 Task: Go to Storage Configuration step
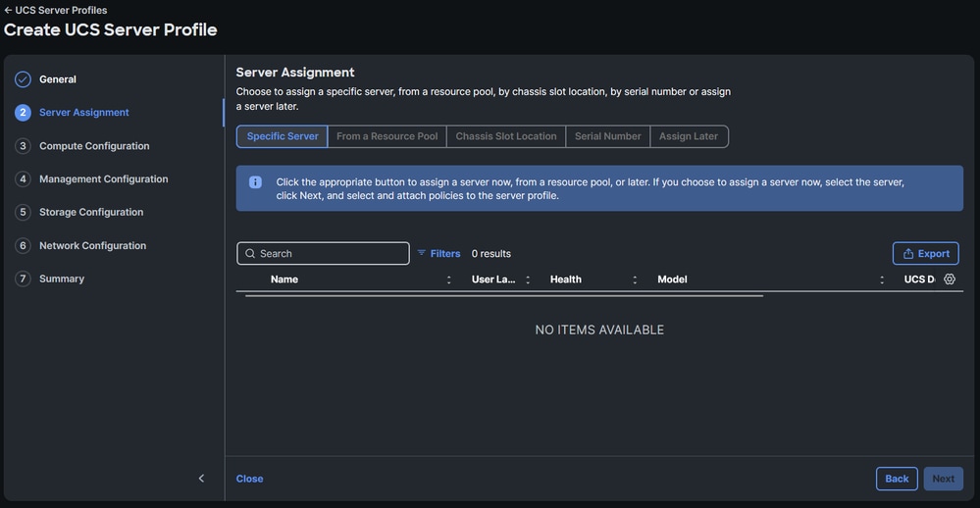pyautogui.click(x=91, y=212)
